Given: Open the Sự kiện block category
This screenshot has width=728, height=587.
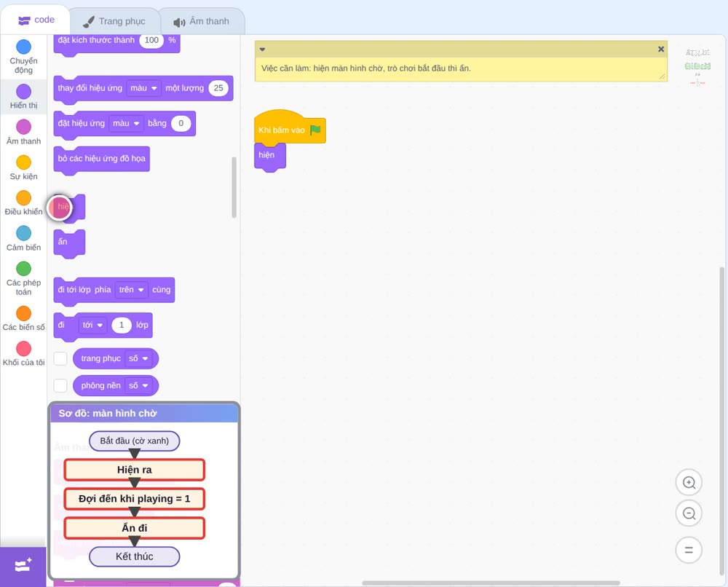Looking at the screenshot, I should point(24,168).
